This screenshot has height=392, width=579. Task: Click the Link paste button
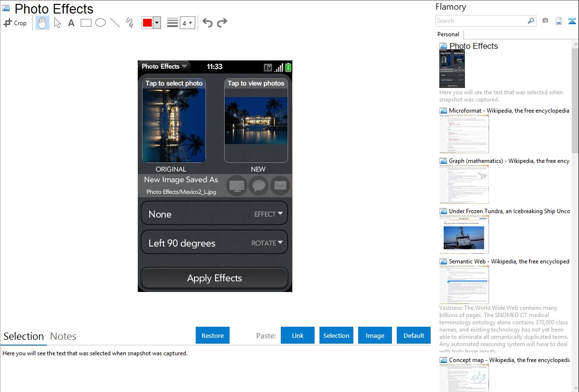[x=298, y=335]
